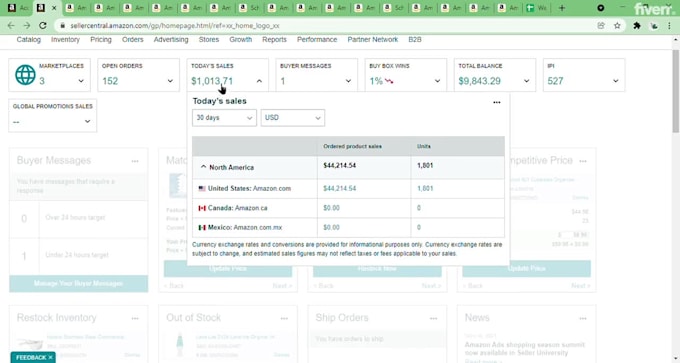Expand the Open Orders dropdown

point(170,81)
